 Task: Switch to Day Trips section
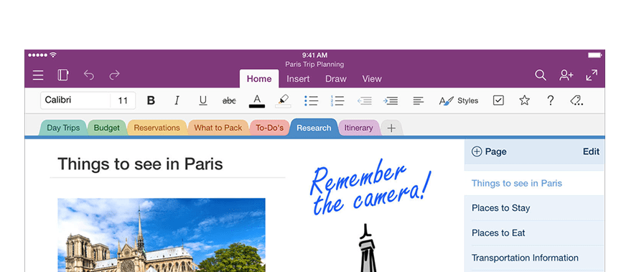coord(63,128)
